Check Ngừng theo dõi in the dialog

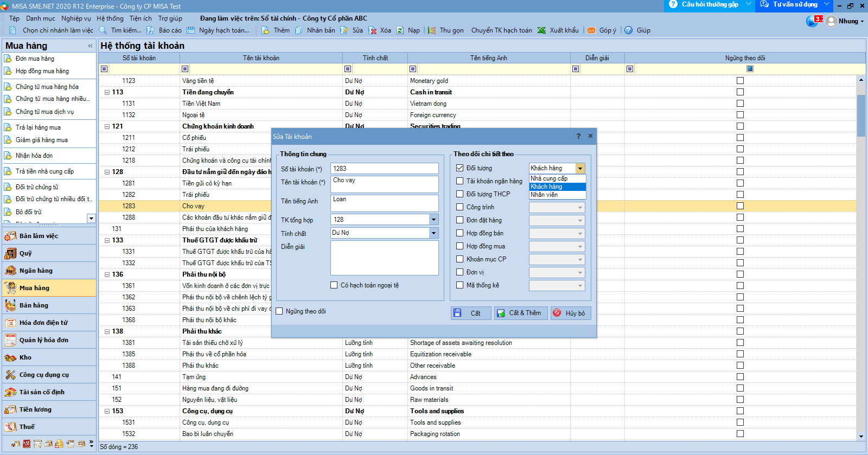(x=279, y=311)
